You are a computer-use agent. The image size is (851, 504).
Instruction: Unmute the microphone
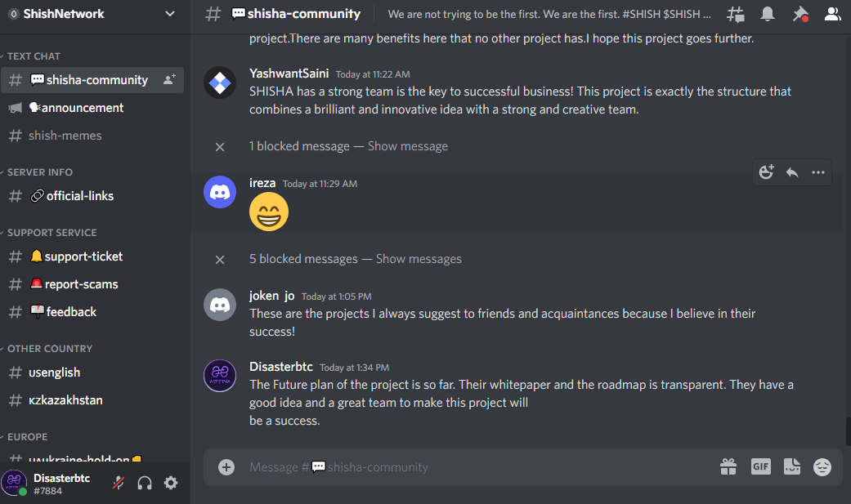[119, 482]
